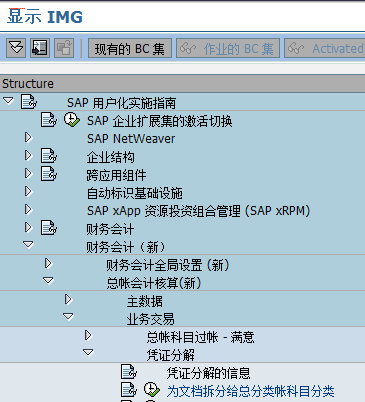Open documentation icon for SAP 企业扩展集的激活切换

49,120
